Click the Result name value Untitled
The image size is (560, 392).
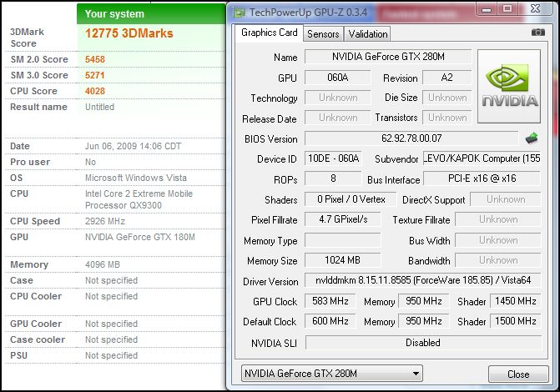pyautogui.click(x=99, y=107)
